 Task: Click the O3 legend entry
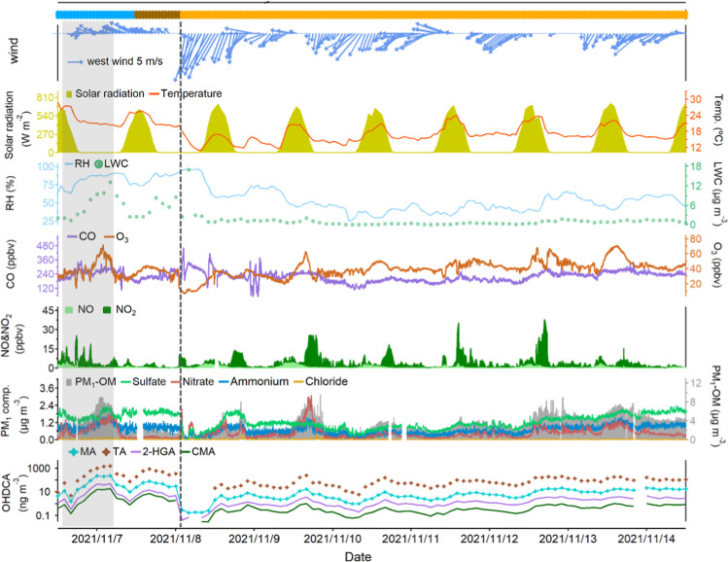pyautogui.click(x=116, y=237)
